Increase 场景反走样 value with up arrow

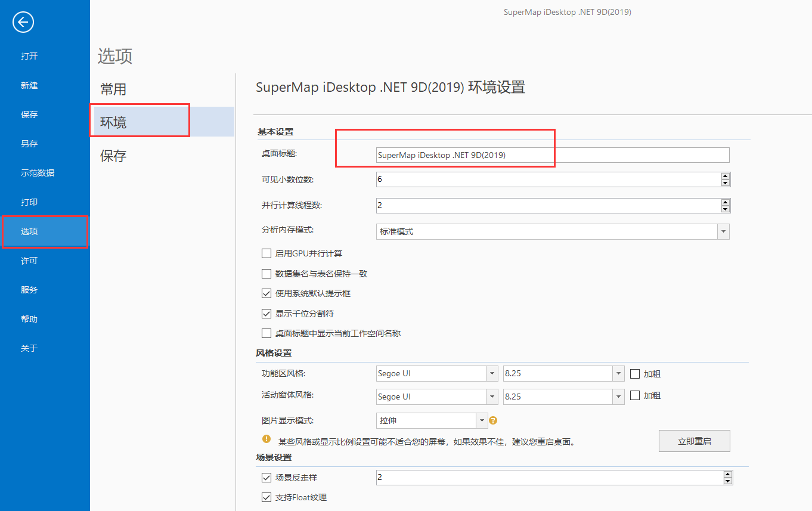[x=727, y=475]
